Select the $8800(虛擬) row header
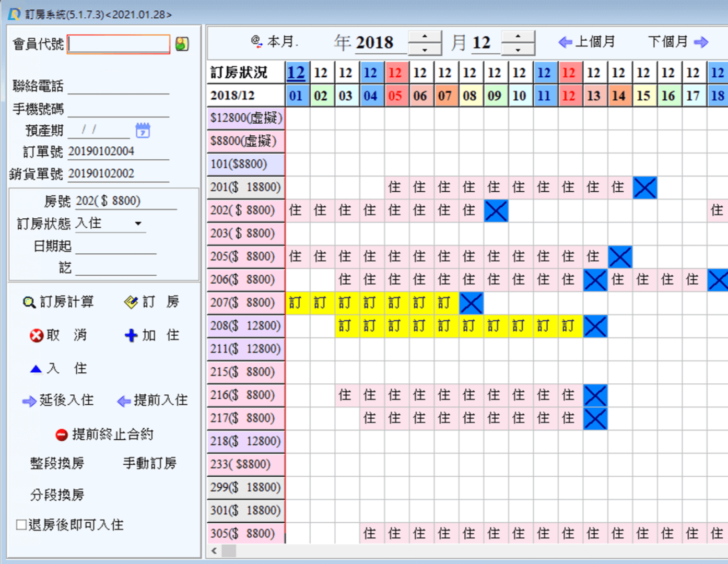This screenshot has height=564, width=728. point(246,141)
